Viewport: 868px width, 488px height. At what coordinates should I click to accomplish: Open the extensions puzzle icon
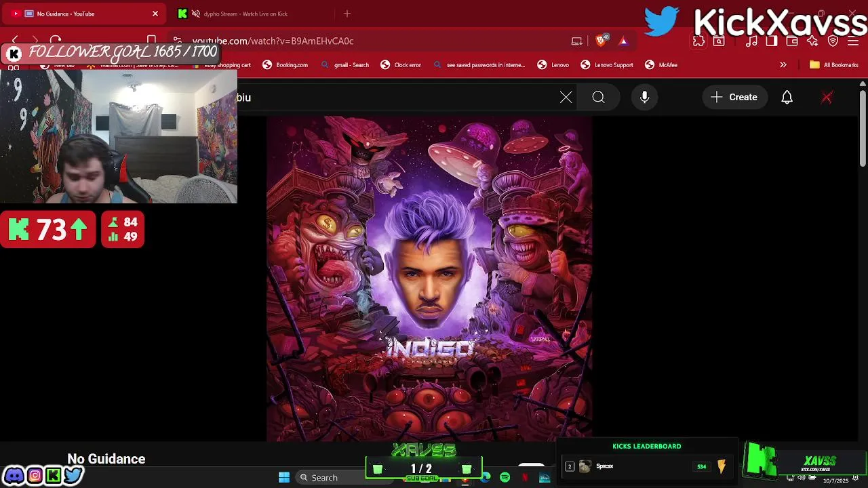tap(698, 41)
